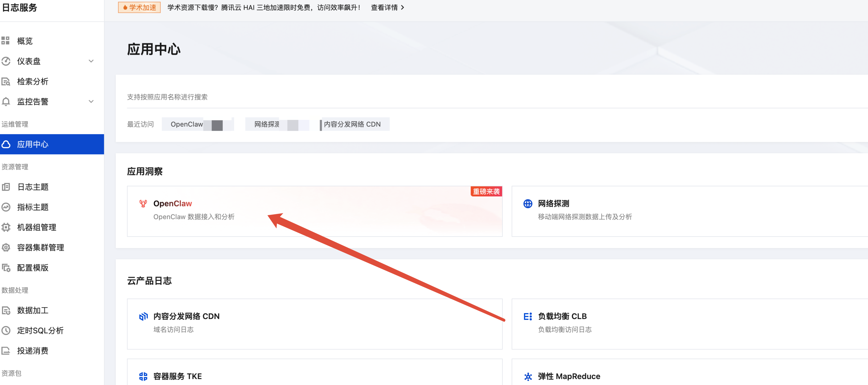
Task: Click the recent CDN shortcut tag
Action: pos(352,124)
